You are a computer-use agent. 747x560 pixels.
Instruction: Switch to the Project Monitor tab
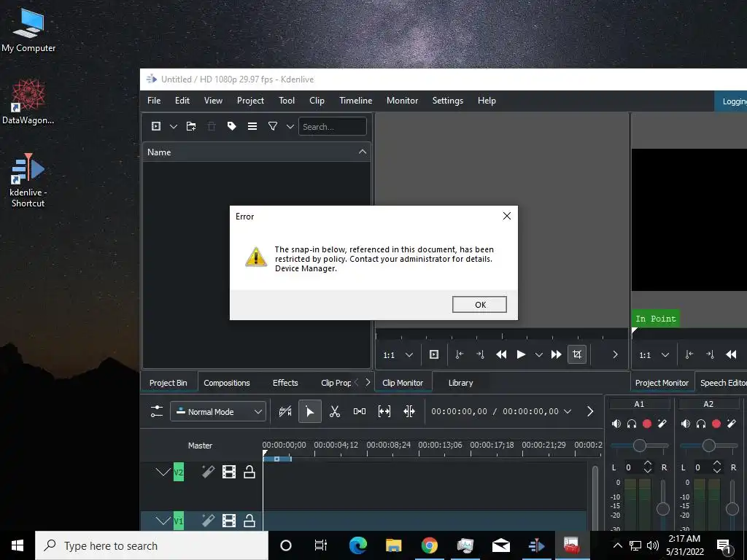662,383
